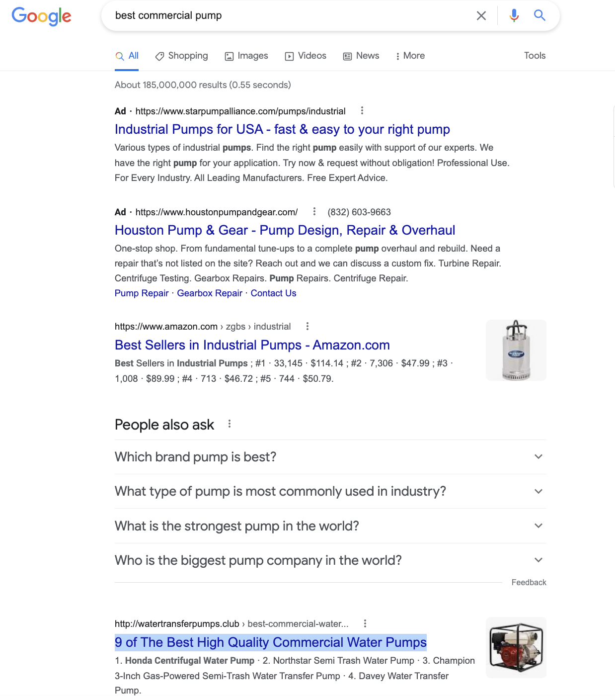This screenshot has height=700, width=615.
Task: Expand "What is the strongest pump in the world?"
Action: pos(330,525)
